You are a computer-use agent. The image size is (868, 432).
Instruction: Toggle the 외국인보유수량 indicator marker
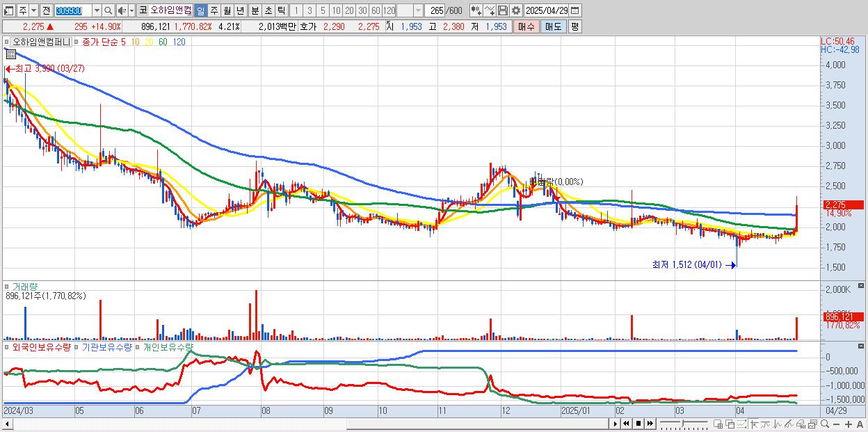point(8,346)
